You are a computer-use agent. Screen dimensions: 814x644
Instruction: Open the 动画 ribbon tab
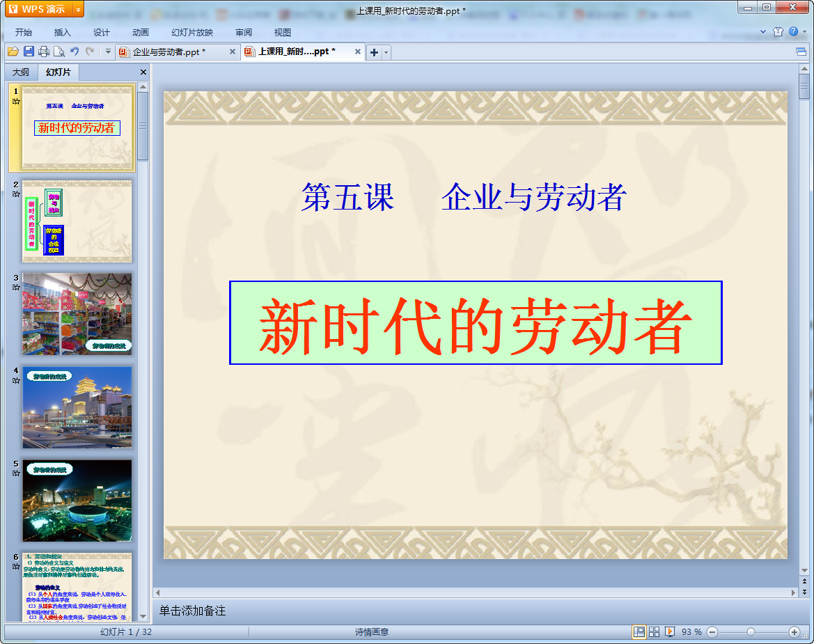click(x=140, y=32)
